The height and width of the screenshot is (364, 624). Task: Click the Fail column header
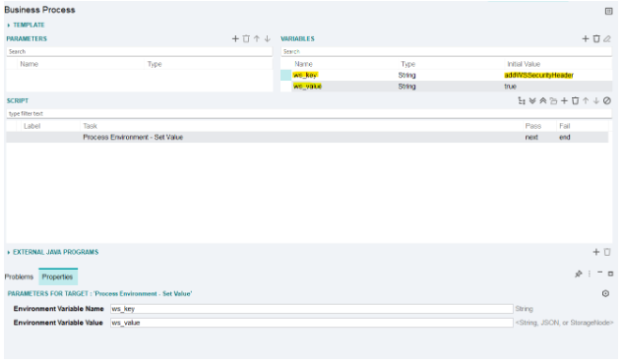pyautogui.click(x=564, y=126)
